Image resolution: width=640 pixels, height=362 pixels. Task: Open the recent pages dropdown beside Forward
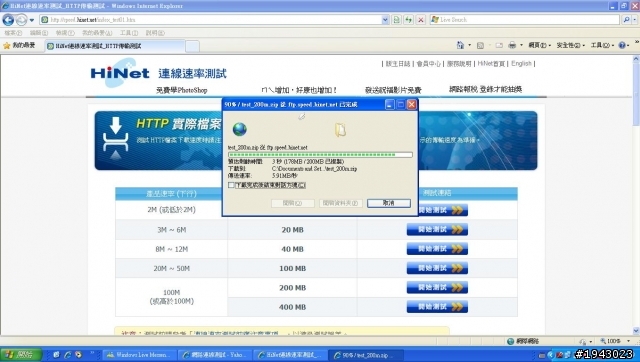[x=32, y=20]
